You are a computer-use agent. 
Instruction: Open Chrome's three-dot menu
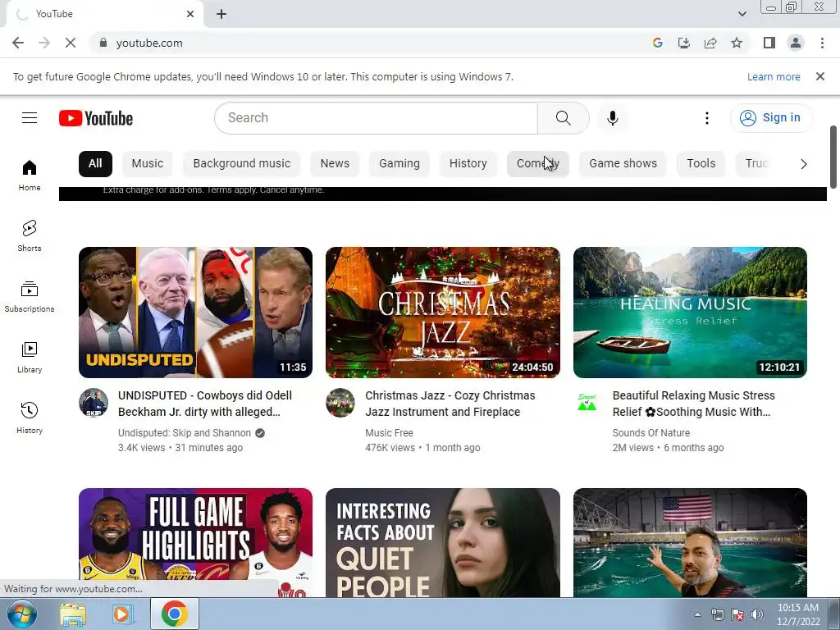(x=822, y=43)
